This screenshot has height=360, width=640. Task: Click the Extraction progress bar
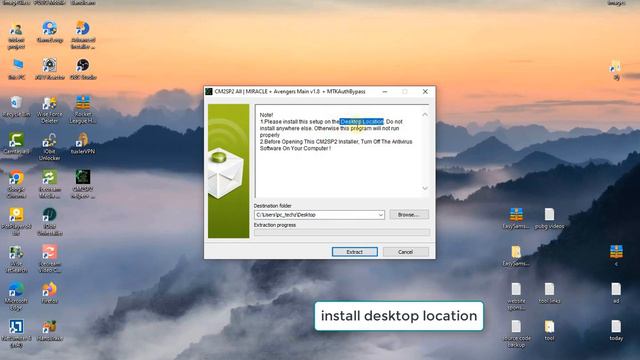coord(342,232)
